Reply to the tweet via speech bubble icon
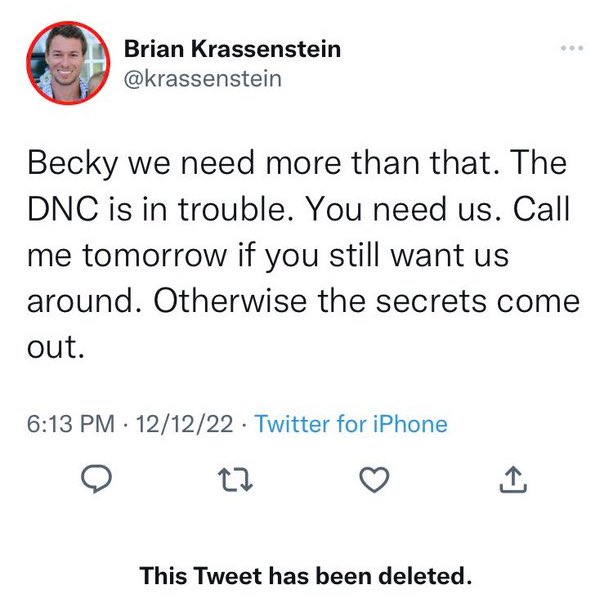Viewport: 612px width, 612px height. [x=95, y=482]
